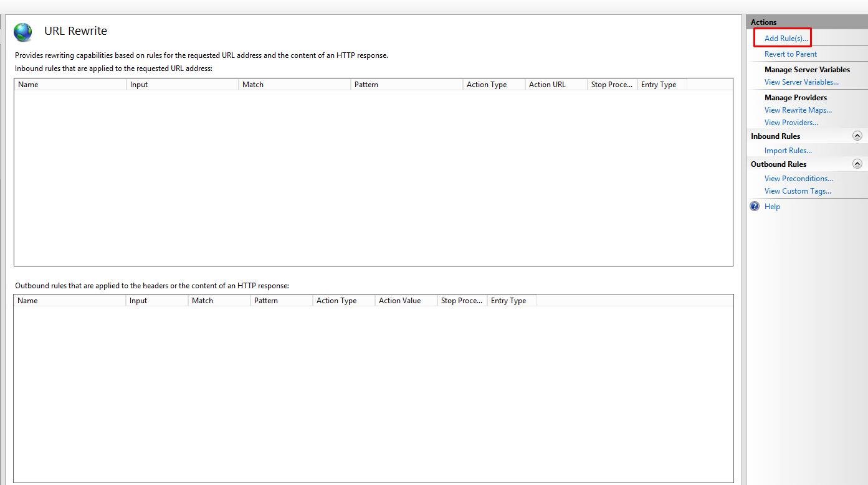This screenshot has width=868, height=485.
Task: Click the Action Value column header
Action: click(x=405, y=300)
